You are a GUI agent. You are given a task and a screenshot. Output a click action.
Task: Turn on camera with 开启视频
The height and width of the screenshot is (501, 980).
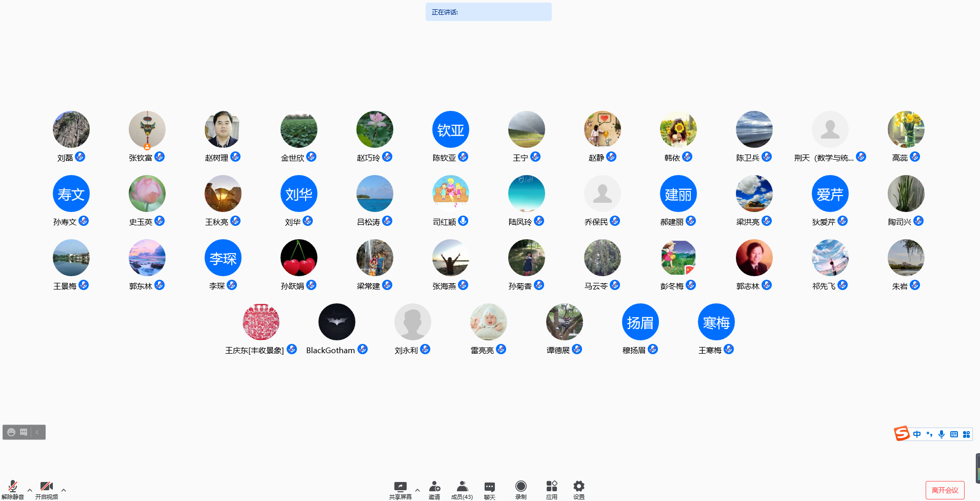(46, 487)
